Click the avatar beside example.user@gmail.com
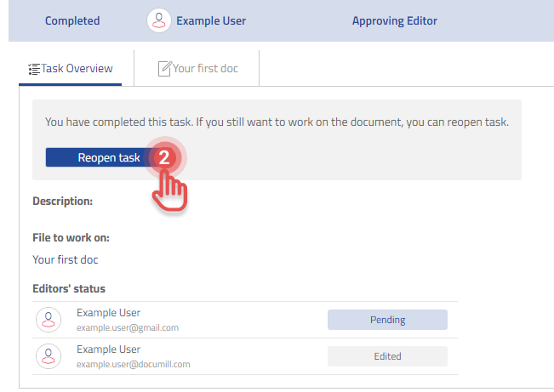Image resolution: width=554 pixels, height=392 pixels. [49, 320]
